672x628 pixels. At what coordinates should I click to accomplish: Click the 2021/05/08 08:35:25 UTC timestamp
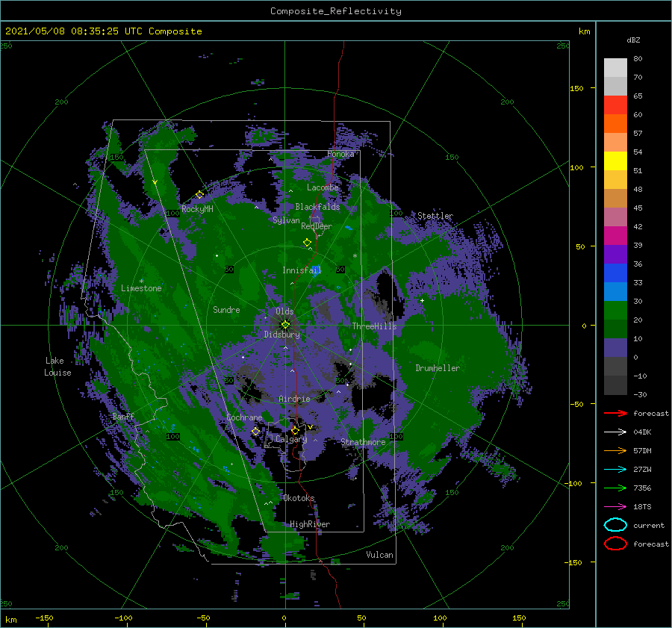tap(103, 31)
